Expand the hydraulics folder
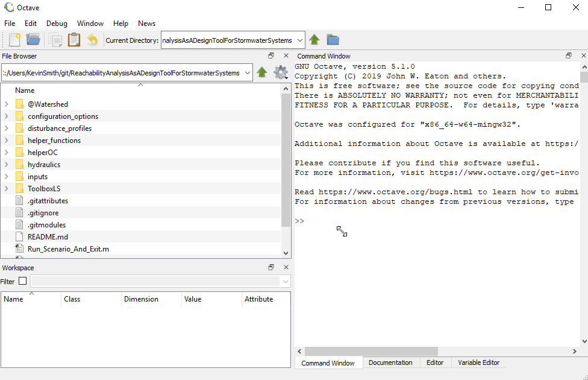Screen dimensions: 588x380 coord(7,164)
